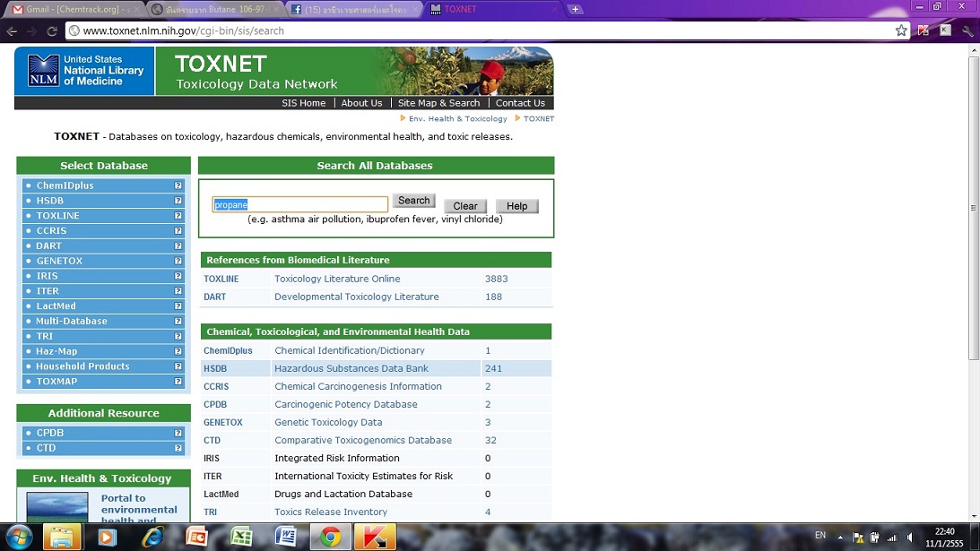Open help icon for Household Products
The width and height of the screenshot is (980, 551).
point(178,366)
